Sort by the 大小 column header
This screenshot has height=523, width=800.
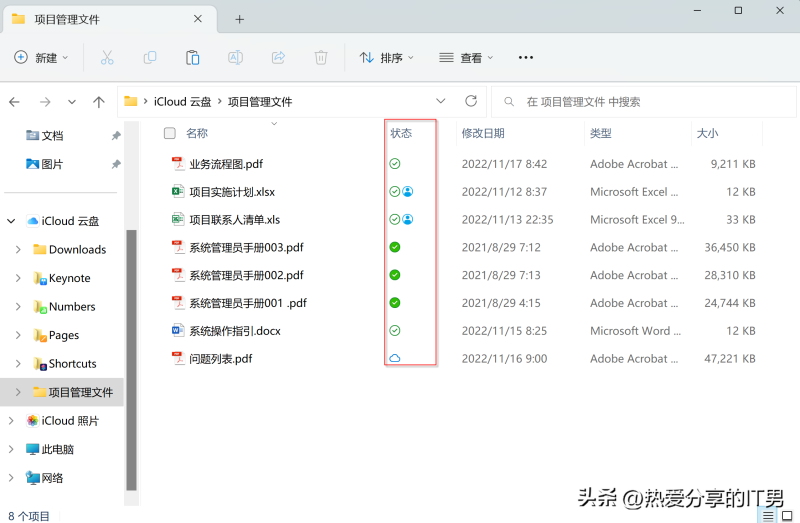708,133
